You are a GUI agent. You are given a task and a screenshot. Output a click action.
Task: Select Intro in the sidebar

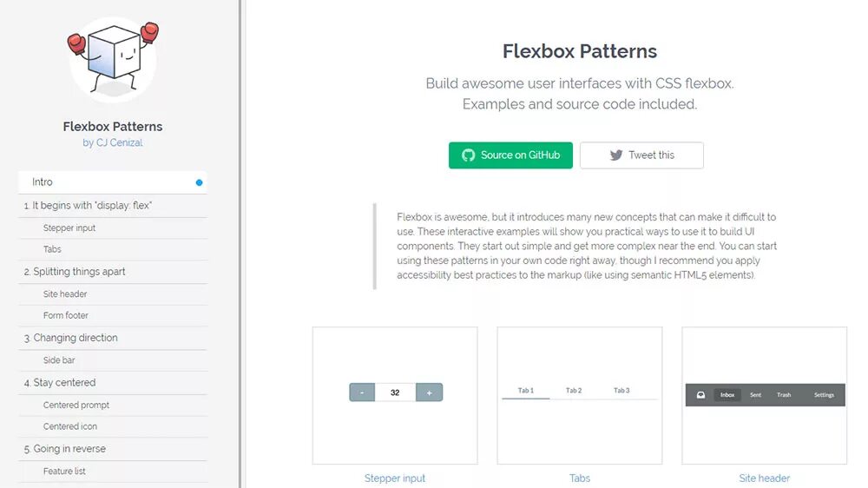coord(43,182)
